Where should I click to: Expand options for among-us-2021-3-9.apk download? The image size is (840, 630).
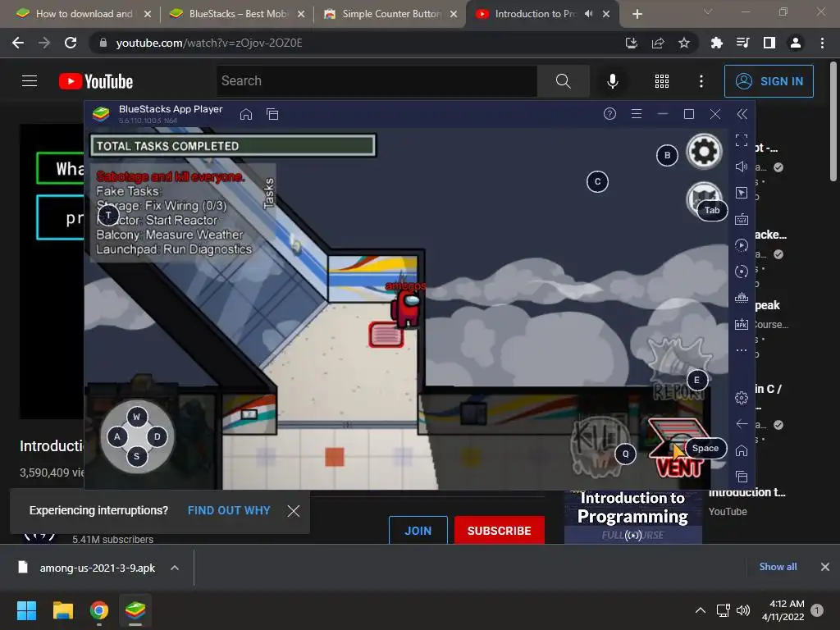click(175, 568)
